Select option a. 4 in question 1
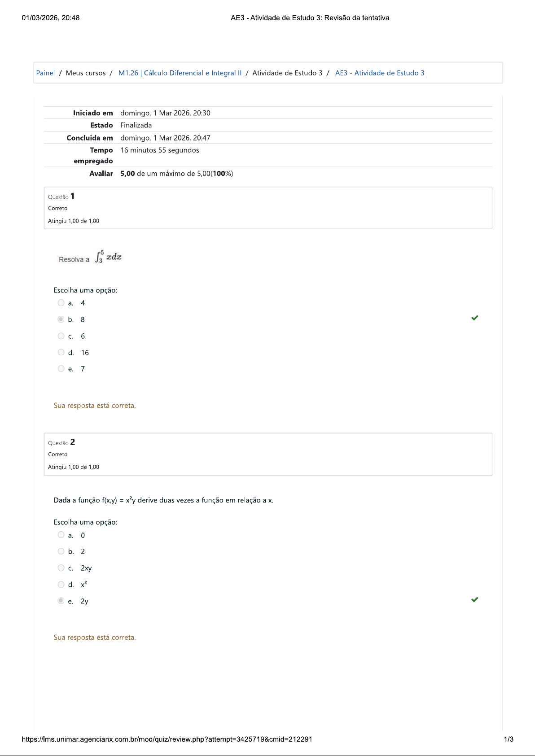 pos(61,303)
